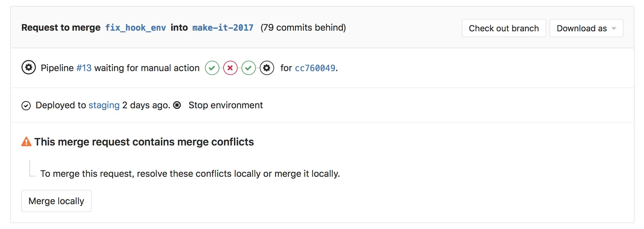
Task: Open the Download as dropdown
Action: tap(586, 28)
